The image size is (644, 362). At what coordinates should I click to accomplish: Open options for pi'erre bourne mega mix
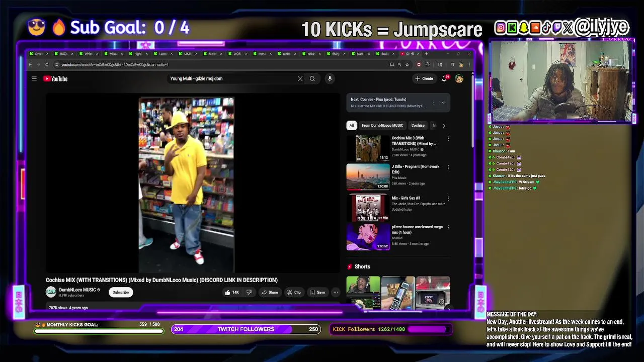[448, 227]
